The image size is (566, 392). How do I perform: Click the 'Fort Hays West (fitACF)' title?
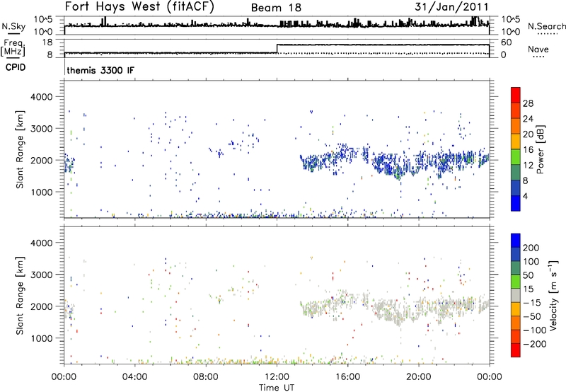point(139,6)
